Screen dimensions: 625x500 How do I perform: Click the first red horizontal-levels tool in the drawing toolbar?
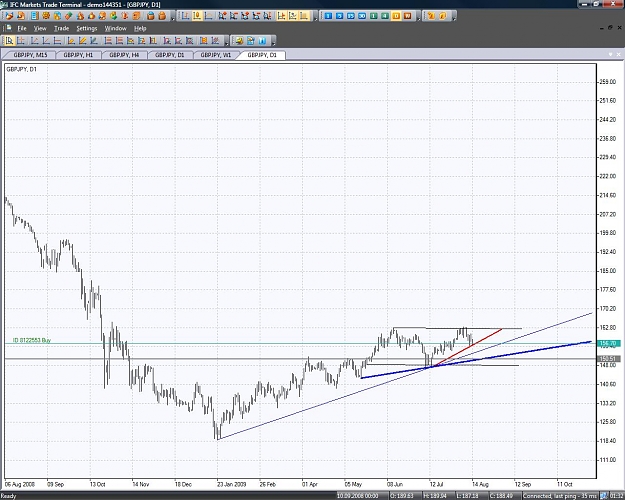tap(108, 41)
